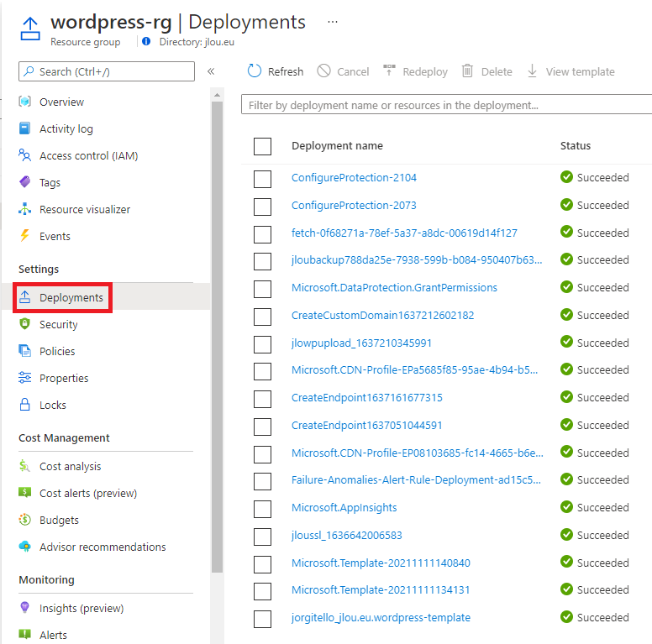Toggle the select-all deployments checkbox
The width and height of the screenshot is (652, 644).
pos(262,146)
